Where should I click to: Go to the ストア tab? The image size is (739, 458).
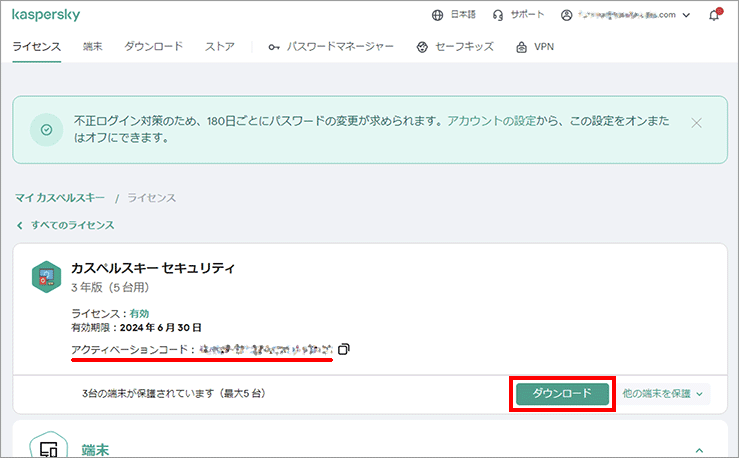coord(220,47)
